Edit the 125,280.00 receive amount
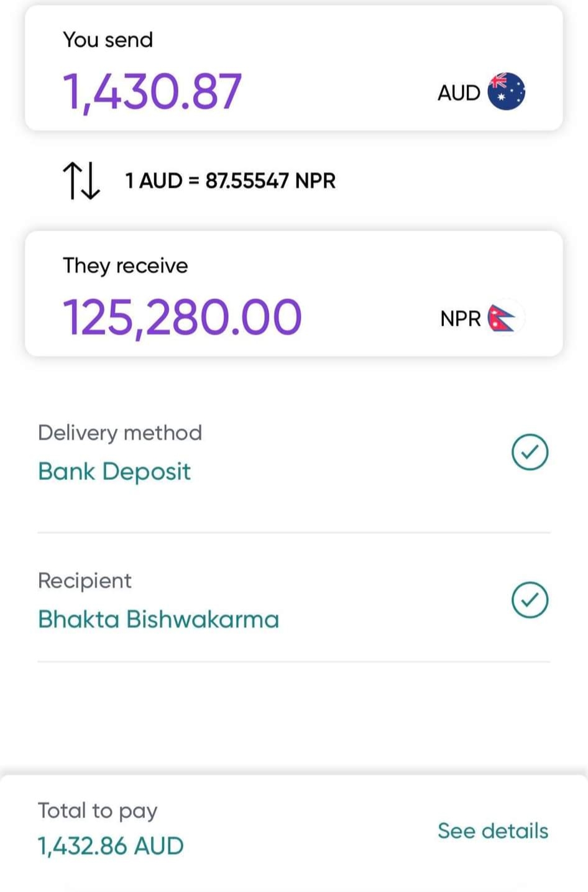This screenshot has height=892, width=588. pyautogui.click(x=182, y=317)
